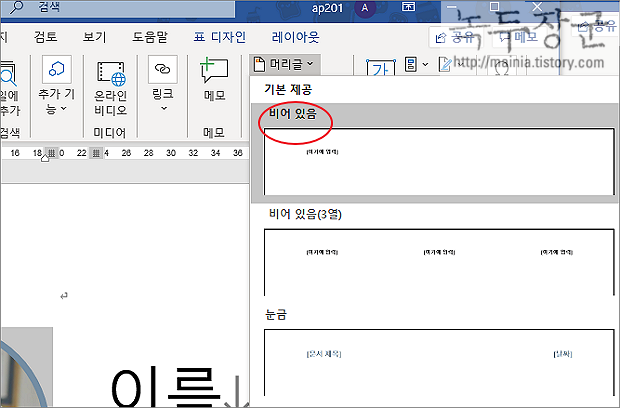Open ribbon display options icon

coord(408,7)
